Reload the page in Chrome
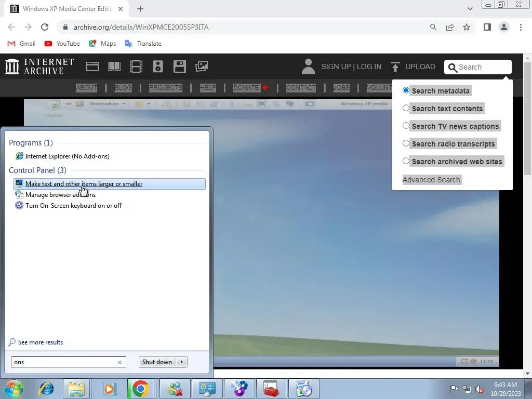Image resolution: width=532 pixels, height=399 pixels. point(45,27)
